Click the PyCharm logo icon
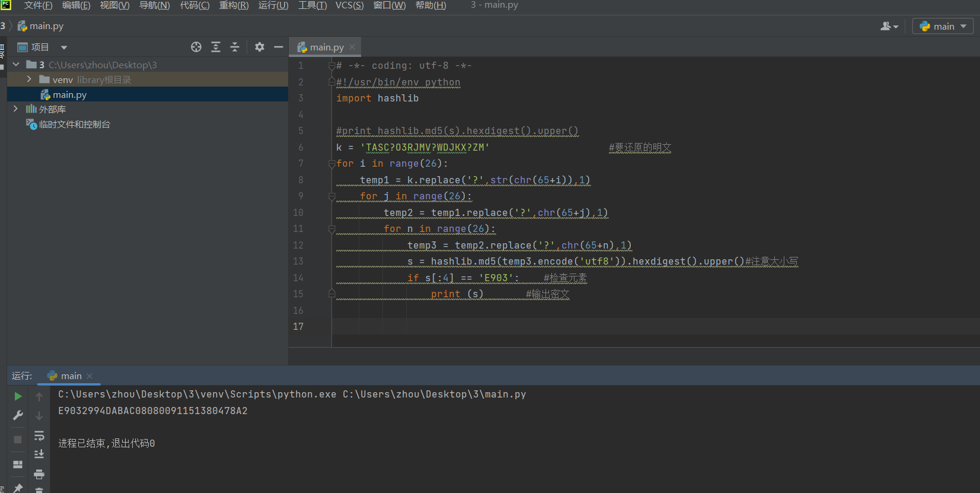 tap(6, 5)
